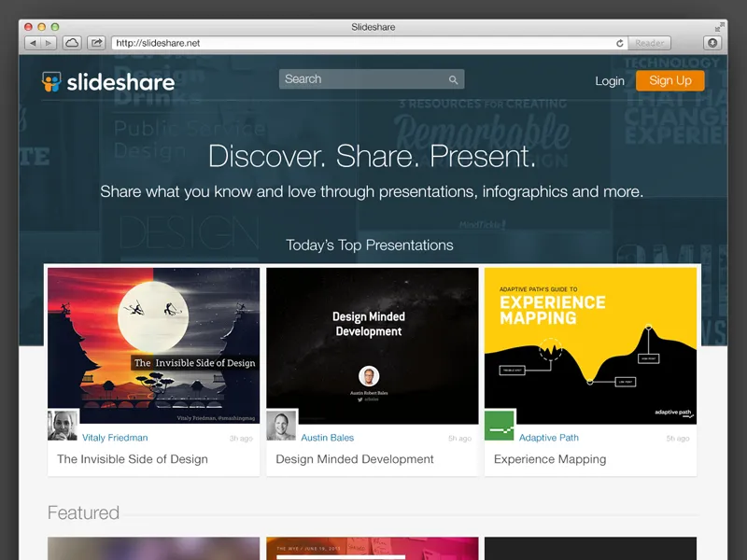The height and width of the screenshot is (560, 747).
Task: Open the Design Minded Development slide thumbnail
Action: click(372, 345)
